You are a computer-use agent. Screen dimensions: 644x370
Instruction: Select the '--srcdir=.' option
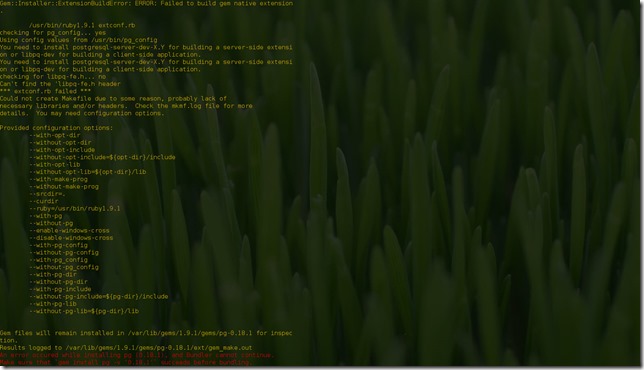point(48,194)
